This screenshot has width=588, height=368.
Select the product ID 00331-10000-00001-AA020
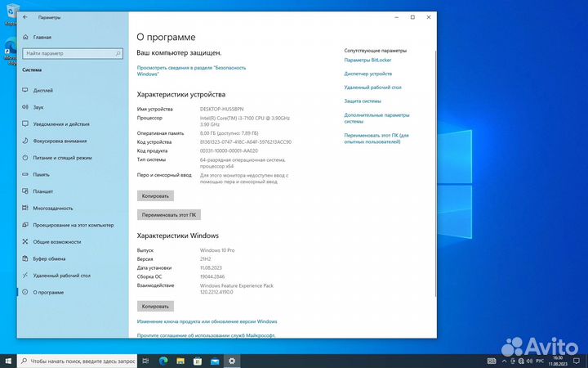pyautogui.click(x=229, y=151)
